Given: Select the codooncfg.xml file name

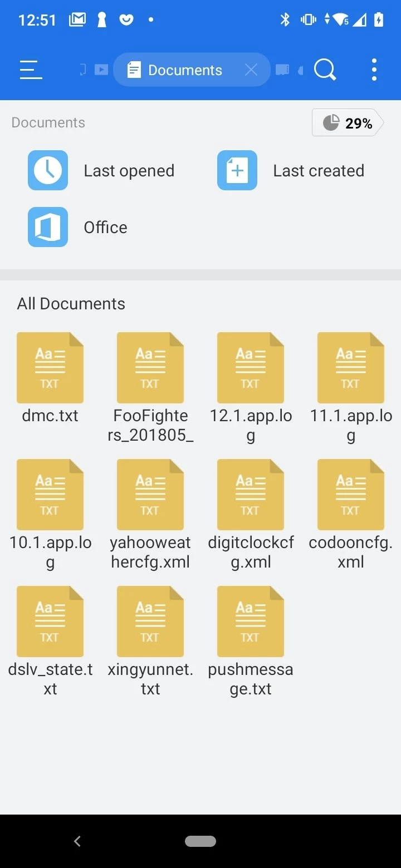Looking at the screenshot, I should tap(351, 553).
